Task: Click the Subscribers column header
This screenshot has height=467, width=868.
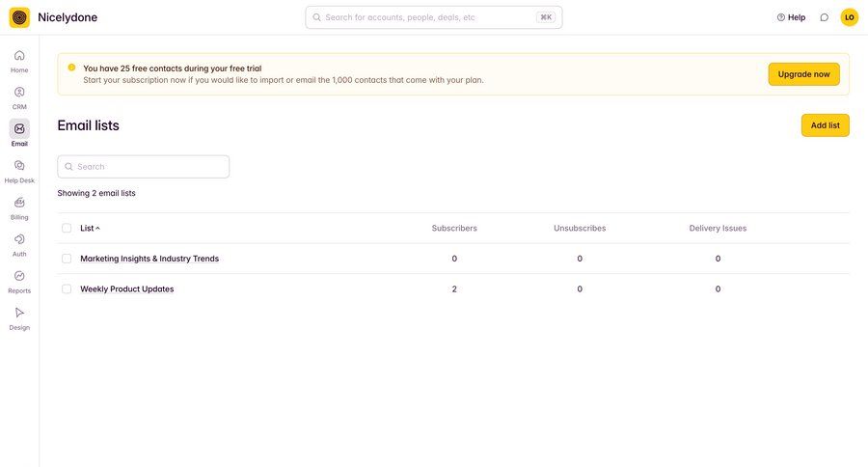Action: [x=454, y=229]
